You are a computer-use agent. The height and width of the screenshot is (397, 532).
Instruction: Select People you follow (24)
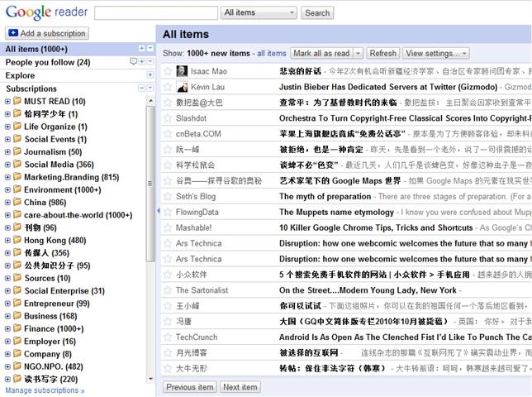pos(48,62)
